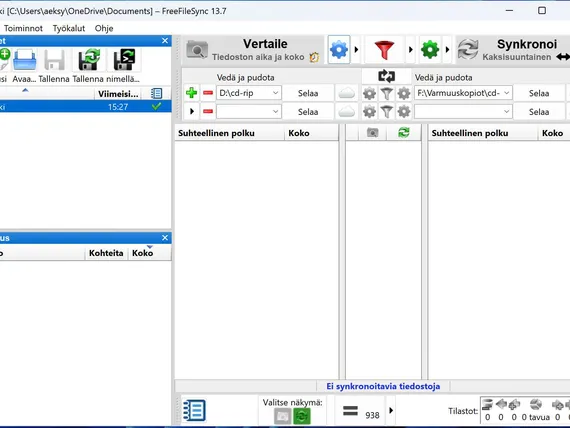The height and width of the screenshot is (428, 570).
Task: Open the green synchronization settings gear
Action: click(430, 49)
